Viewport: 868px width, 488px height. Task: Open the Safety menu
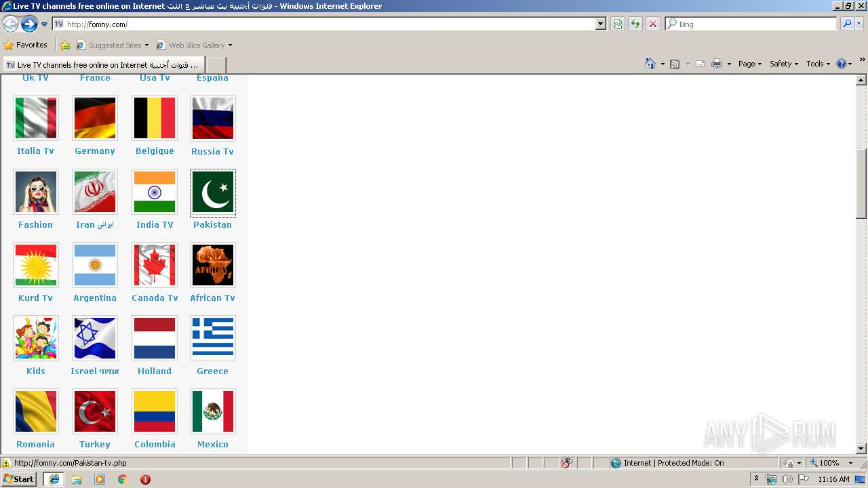point(783,64)
